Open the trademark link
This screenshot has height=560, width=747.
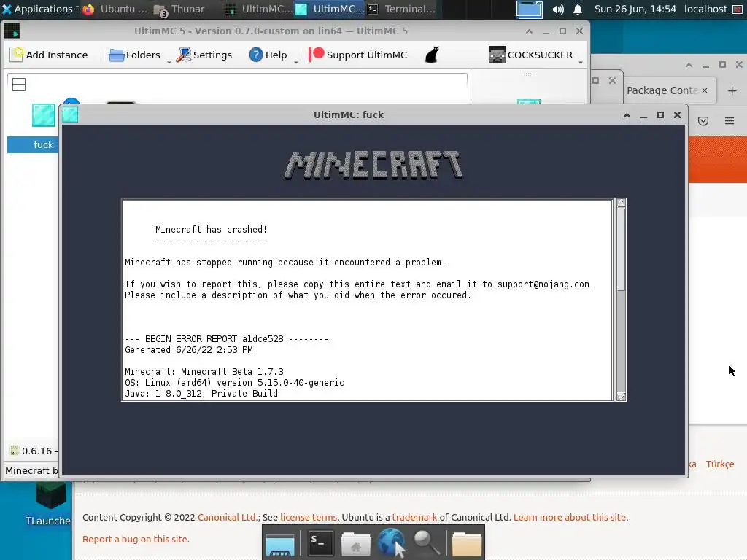click(x=414, y=517)
